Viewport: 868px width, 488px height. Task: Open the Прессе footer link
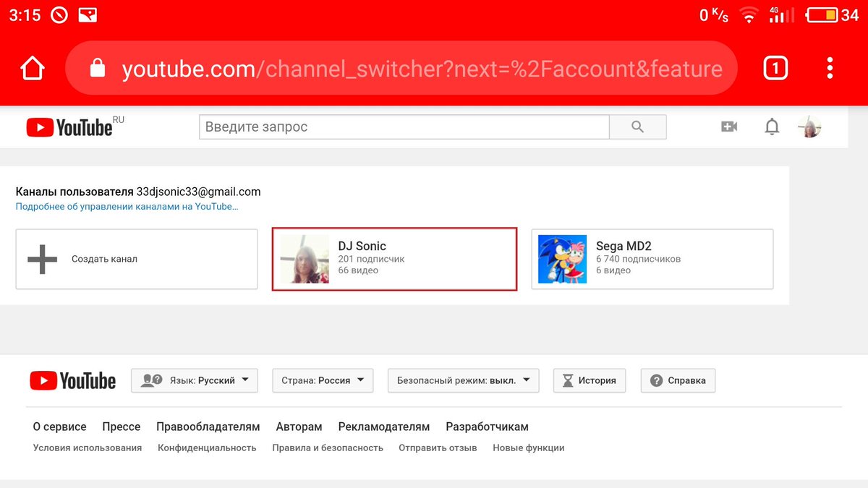pos(122,427)
